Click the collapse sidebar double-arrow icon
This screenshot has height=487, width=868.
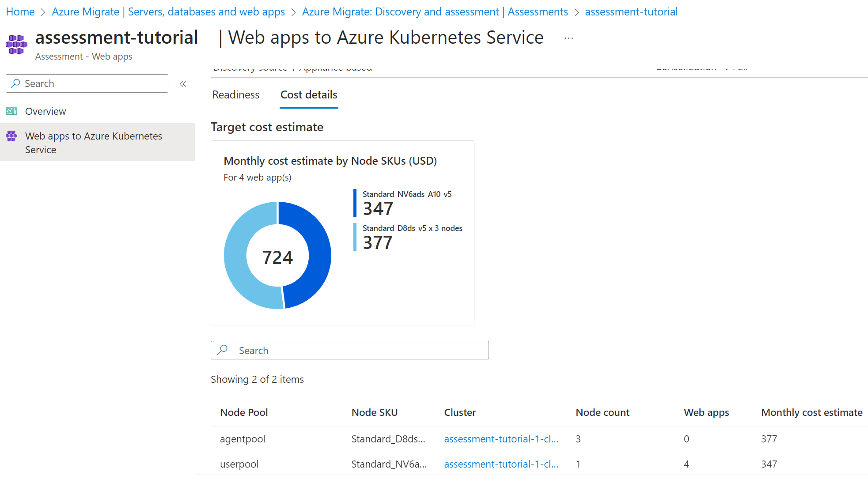coord(185,83)
